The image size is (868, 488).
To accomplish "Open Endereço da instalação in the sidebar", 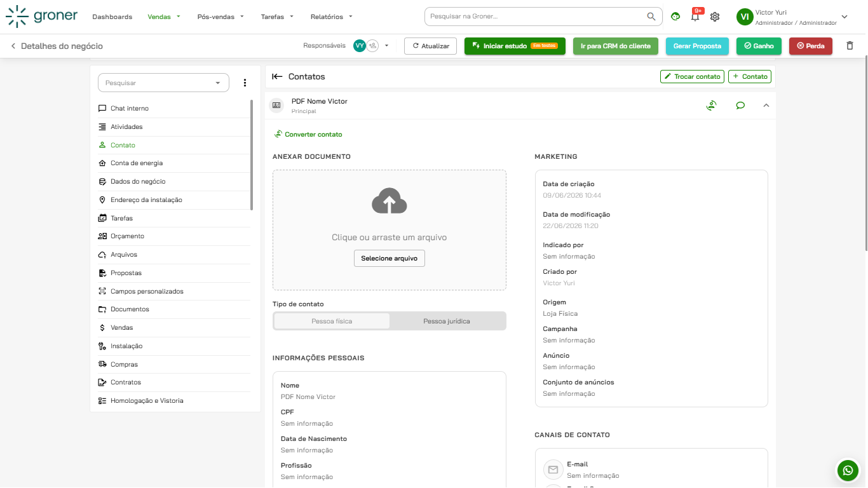I will (174, 200).
